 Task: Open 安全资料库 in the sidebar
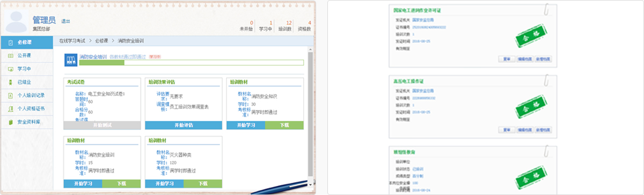[27, 122]
